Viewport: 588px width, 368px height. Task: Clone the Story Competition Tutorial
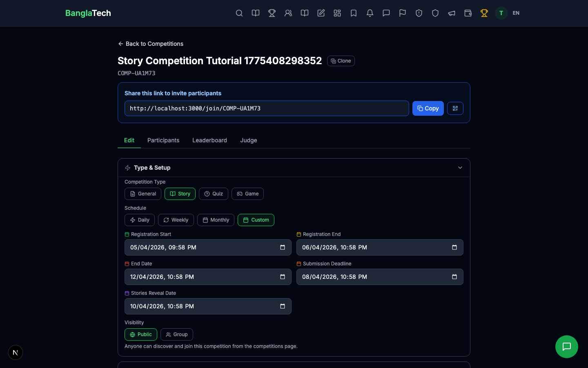pos(341,61)
